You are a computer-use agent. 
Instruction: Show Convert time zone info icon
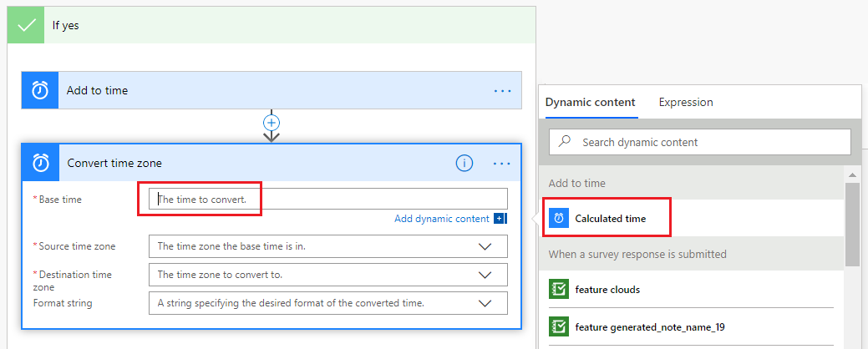[x=464, y=163]
